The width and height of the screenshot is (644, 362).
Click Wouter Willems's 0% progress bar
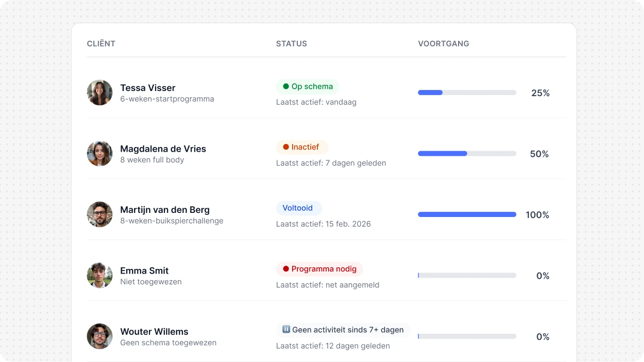pos(467,336)
